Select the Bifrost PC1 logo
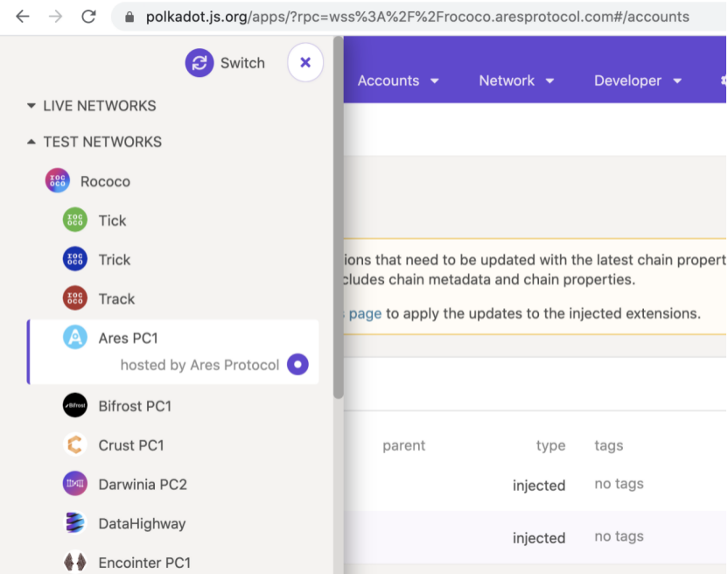728x574 pixels. tap(74, 405)
